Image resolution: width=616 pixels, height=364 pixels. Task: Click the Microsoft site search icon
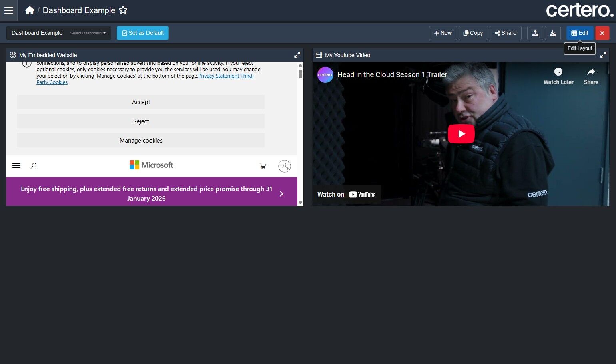pyautogui.click(x=34, y=166)
